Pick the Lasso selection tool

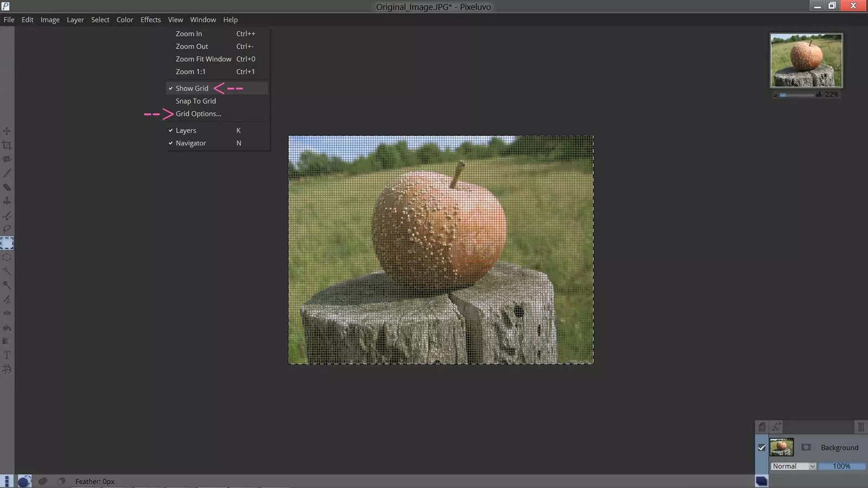7,229
